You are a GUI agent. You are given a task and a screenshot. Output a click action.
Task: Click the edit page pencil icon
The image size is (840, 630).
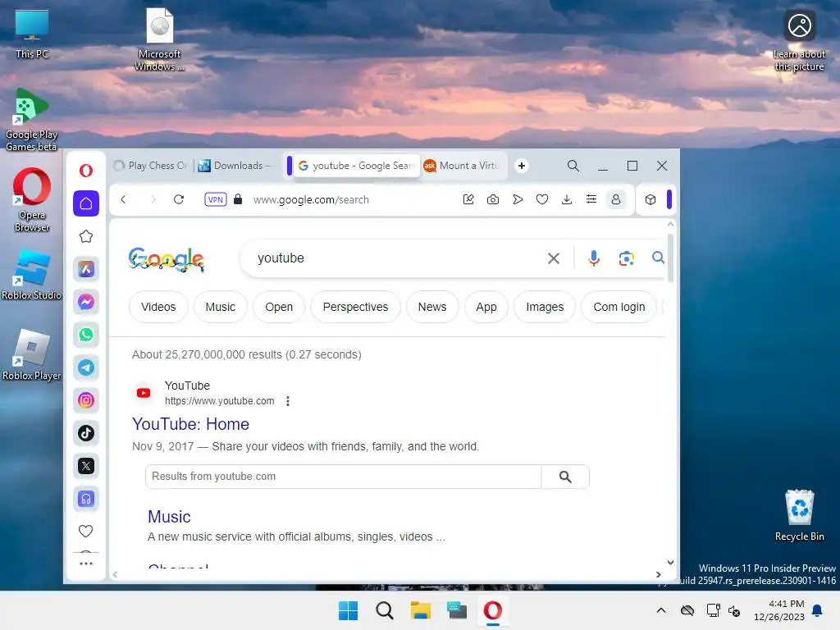point(468,199)
